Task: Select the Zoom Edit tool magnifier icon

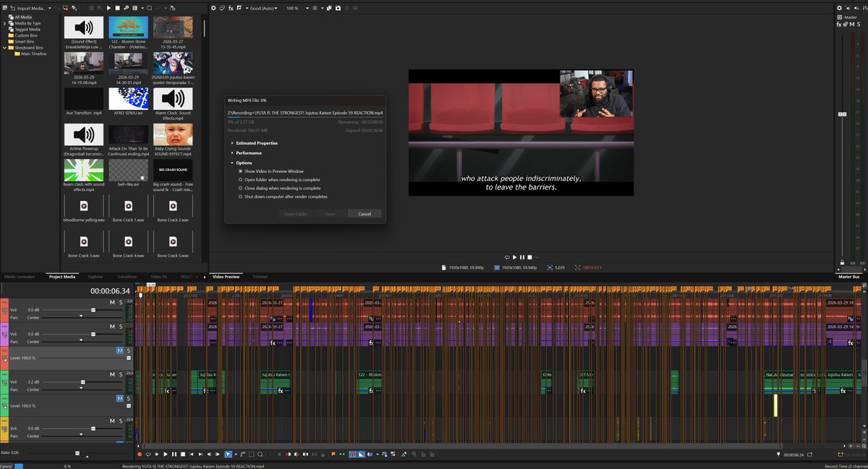Action: pos(260,454)
